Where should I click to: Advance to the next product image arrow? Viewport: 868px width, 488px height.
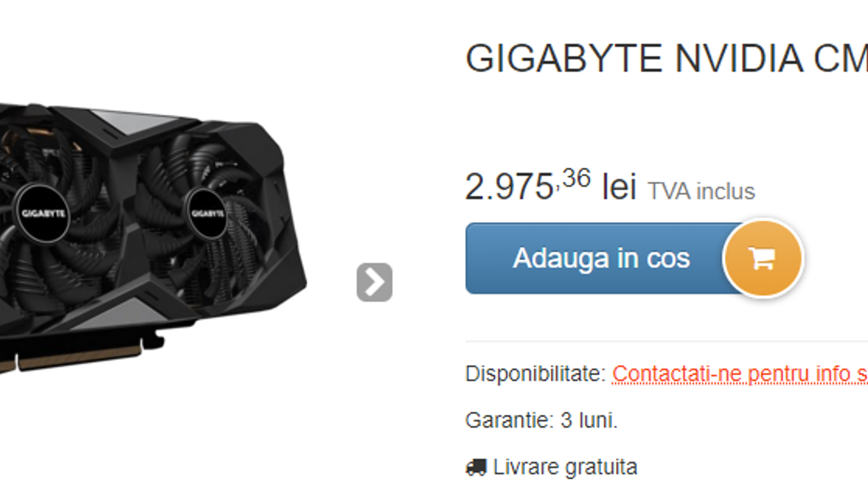click(x=374, y=282)
